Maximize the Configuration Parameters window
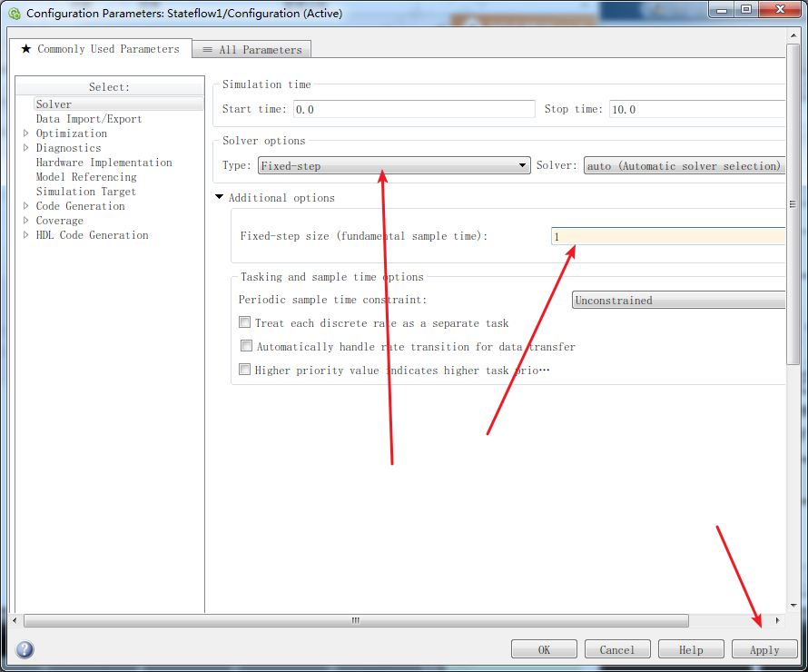Screen dimensions: 808x672 [x=745, y=10]
